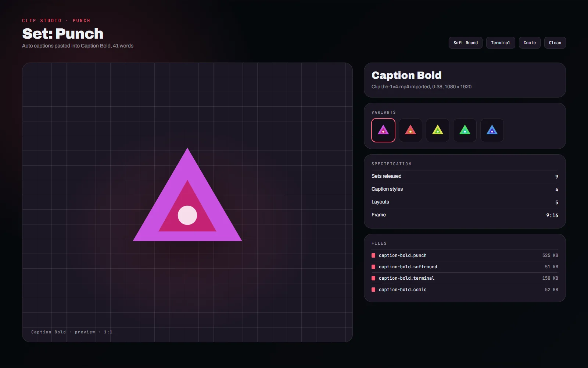Click the Layouts specification label
Viewport: 588px width, 368px height.
(x=380, y=202)
